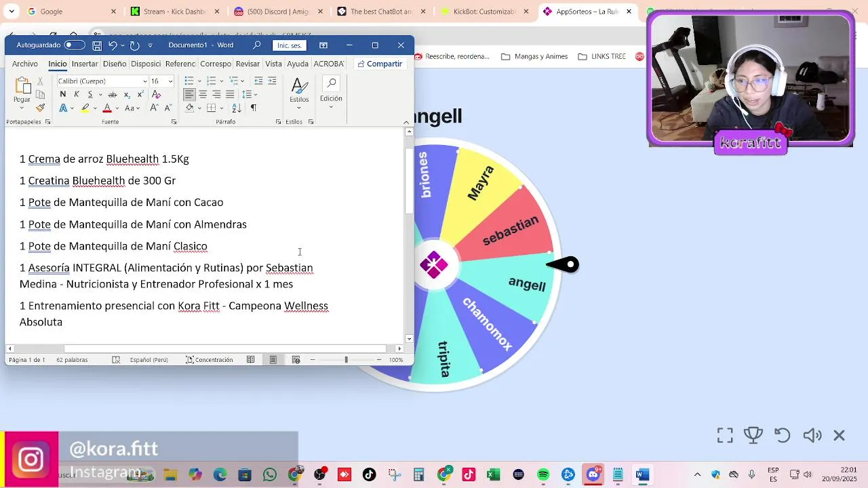Switch to the Vista ribbon tab
Screen dimensions: 868x488
tap(273, 64)
